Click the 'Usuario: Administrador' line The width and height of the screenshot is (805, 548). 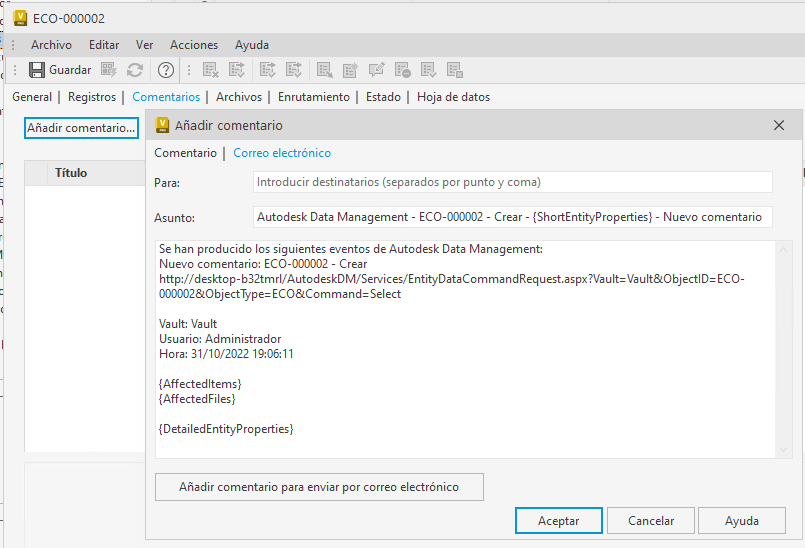pyautogui.click(x=220, y=339)
